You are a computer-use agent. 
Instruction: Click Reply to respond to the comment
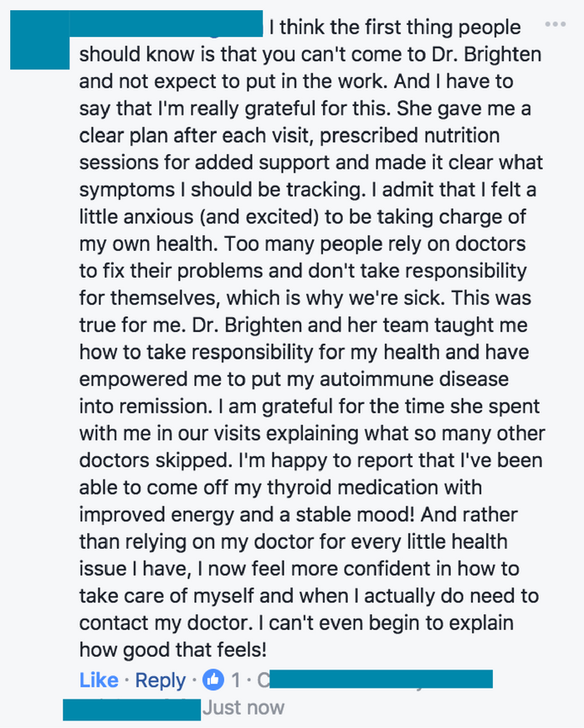[160, 680]
